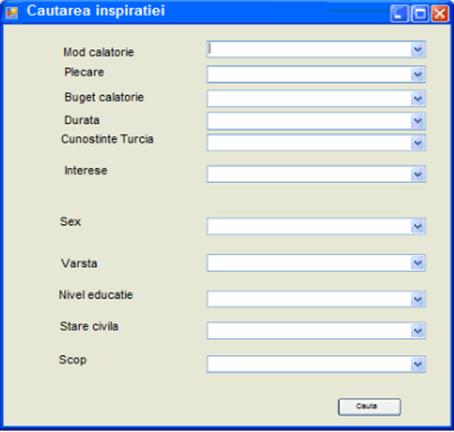
Task: Open the Sex dropdown arrow
Action: click(x=418, y=227)
